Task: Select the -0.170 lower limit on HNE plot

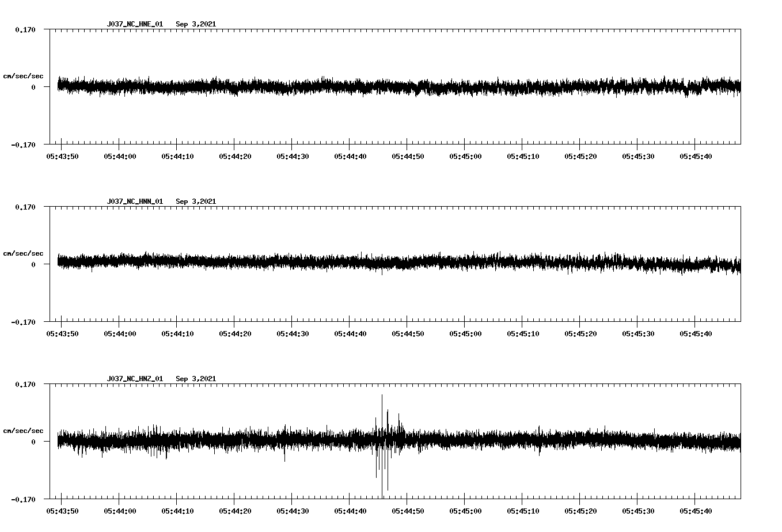Action: [x=23, y=145]
